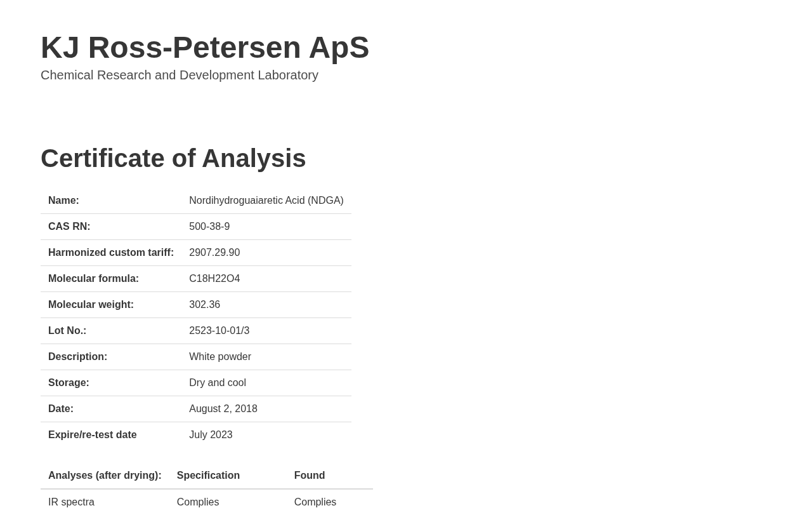
Task: Select the tariff value 2907.29.90
Action: coord(214,253)
